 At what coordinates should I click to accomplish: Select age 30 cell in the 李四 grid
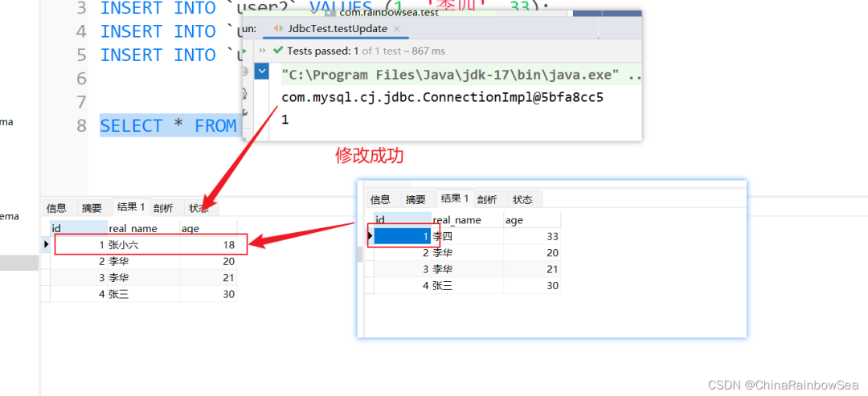(532, 286)
